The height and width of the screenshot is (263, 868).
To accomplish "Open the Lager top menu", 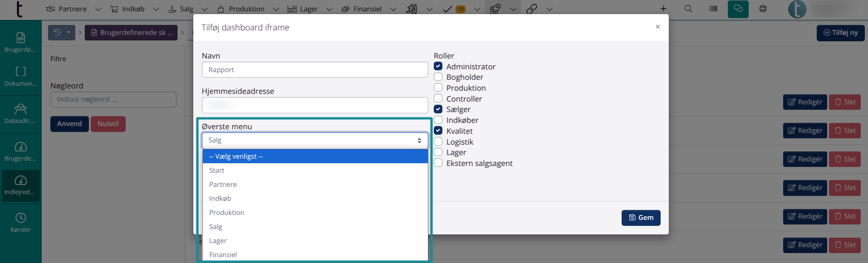I will (303, 9).
